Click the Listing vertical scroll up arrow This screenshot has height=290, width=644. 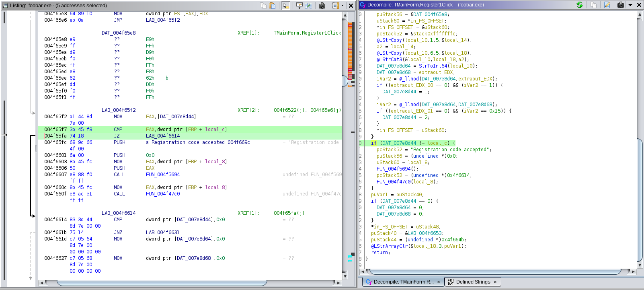(x=345, y=15)
